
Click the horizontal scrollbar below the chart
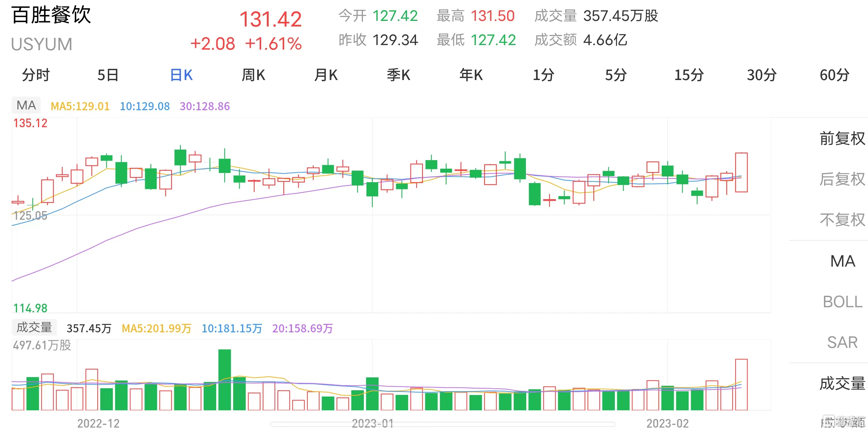[x=442, y=424]
